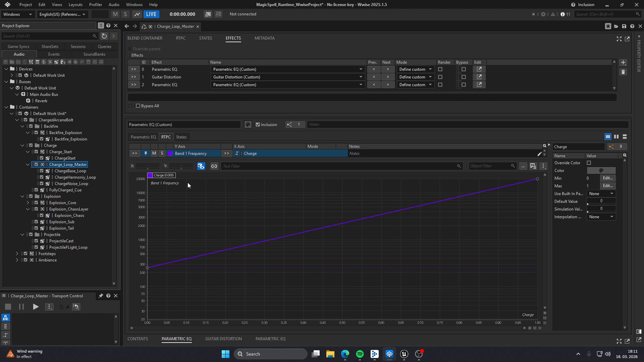Open Interpolation mode dropdown
The width and height of the screenshot is (644, 362).
pyautogui.click(x=601, y=217)
